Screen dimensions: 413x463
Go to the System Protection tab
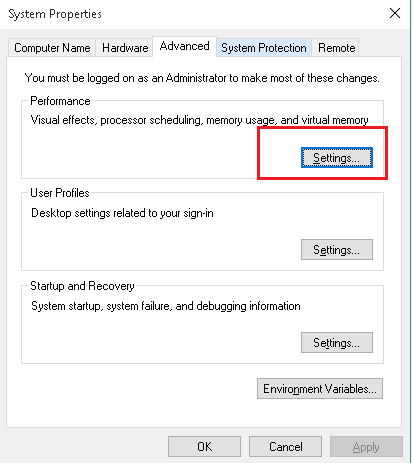pos(264,48)
